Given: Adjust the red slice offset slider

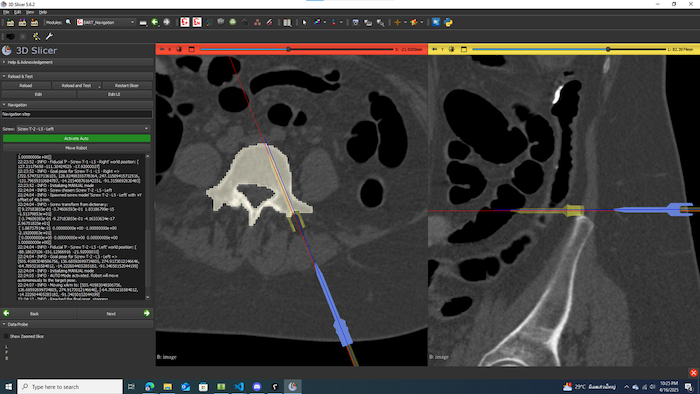Looking at the screenshot, I should pyautogui.click(x=296, y=50).
